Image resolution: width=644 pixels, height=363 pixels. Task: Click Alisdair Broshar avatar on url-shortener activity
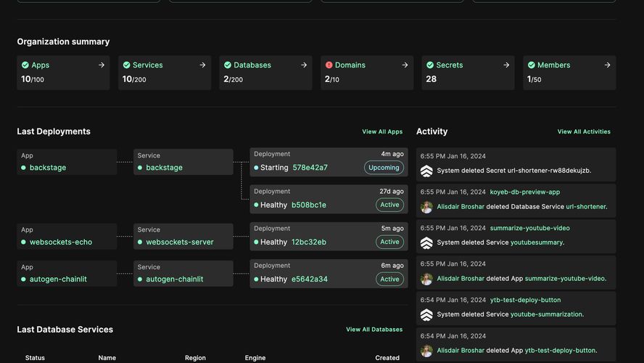click(426, 207)
